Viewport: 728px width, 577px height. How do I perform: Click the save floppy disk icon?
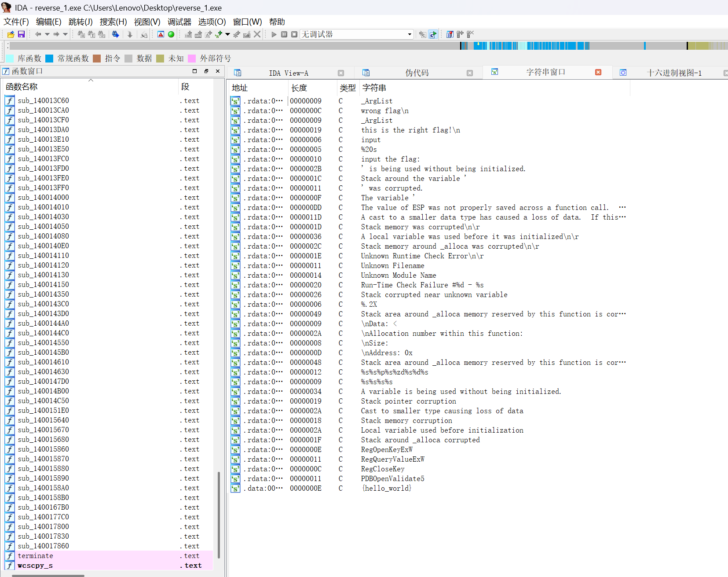point(21,34)
